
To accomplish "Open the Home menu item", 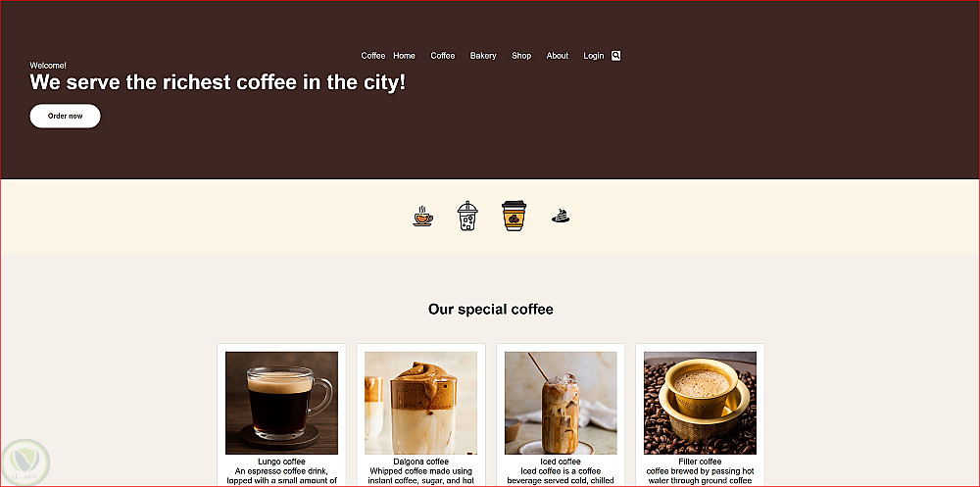I will [x=404, y=56].
